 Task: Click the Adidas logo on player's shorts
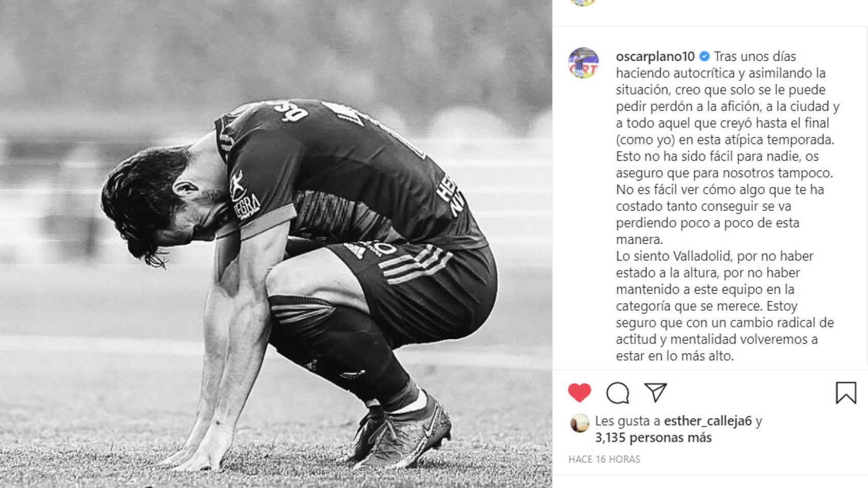pyautogui.click(x=356, y=250)
